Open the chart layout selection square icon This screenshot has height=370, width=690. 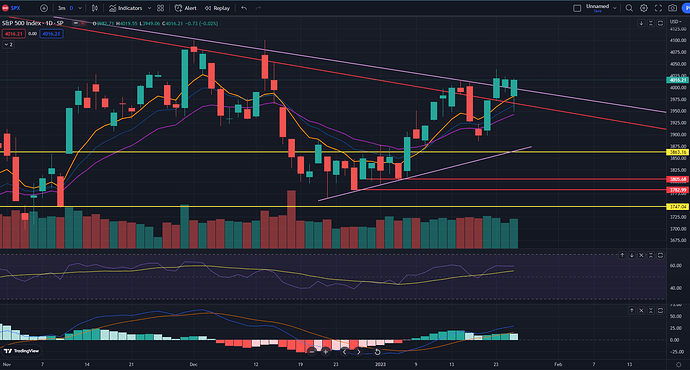[577, 8]
